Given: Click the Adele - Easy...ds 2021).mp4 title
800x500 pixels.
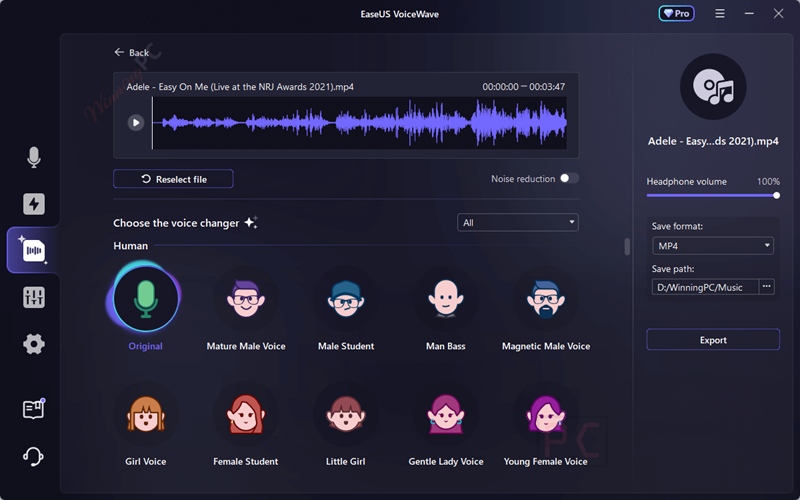Looking at the screenshot, I should click(x=713, y=141).
